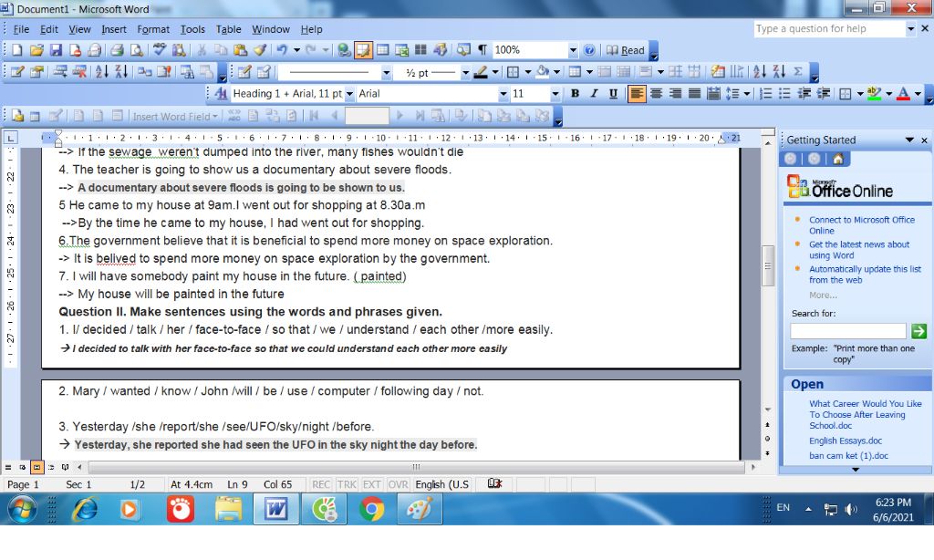
Task: Open Print Preview
Action: [x=137, y=51]
